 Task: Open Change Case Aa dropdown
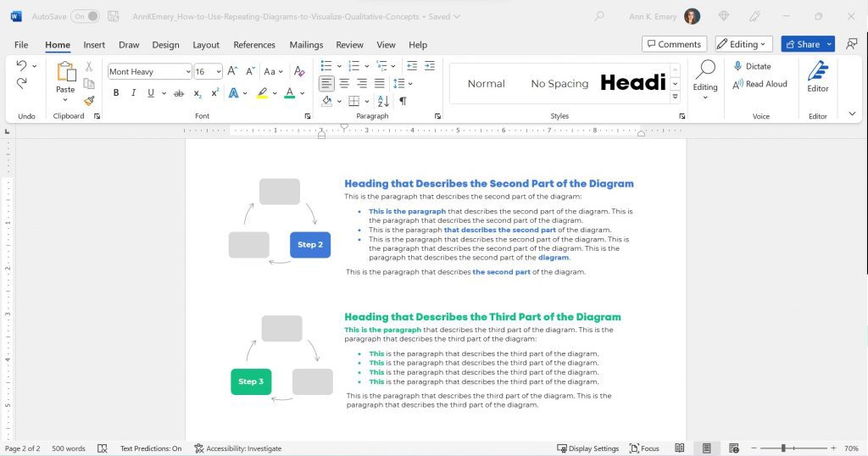coord(273,71)
